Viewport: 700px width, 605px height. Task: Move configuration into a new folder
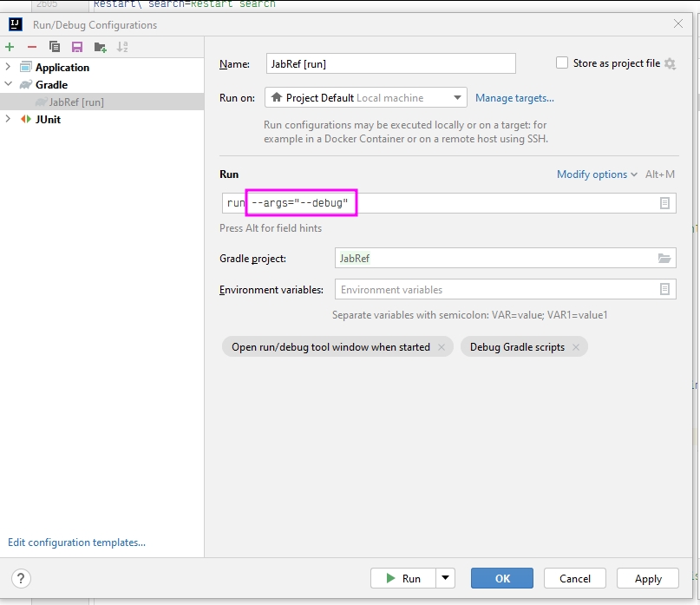[100, 47]
